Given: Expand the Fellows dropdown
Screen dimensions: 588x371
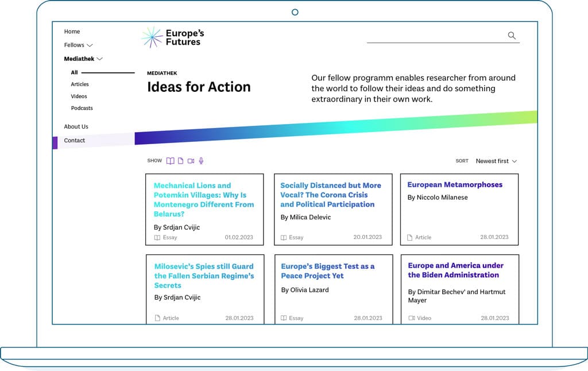Looking at the screenshot, I should click(91, 45).
